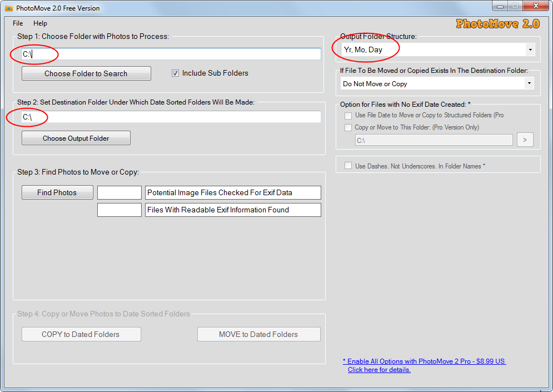
Task: Close the PhotoMove window
Action: (535, 6)
